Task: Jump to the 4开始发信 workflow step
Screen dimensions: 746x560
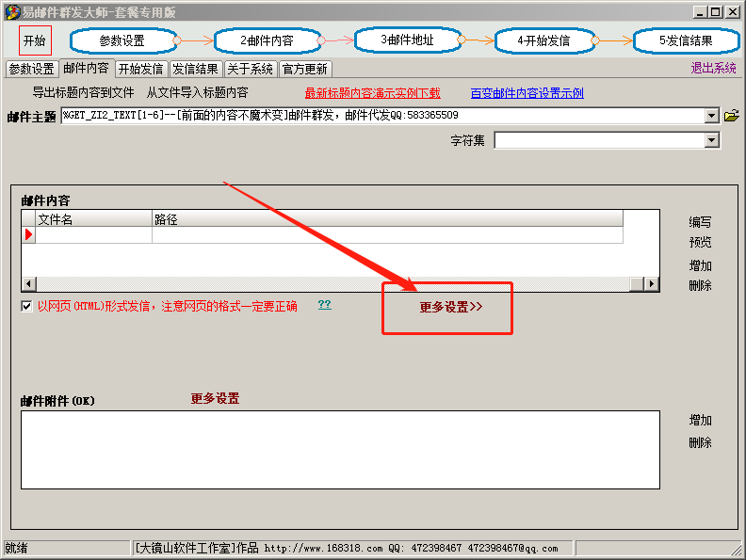Action: tap(544, 40)
